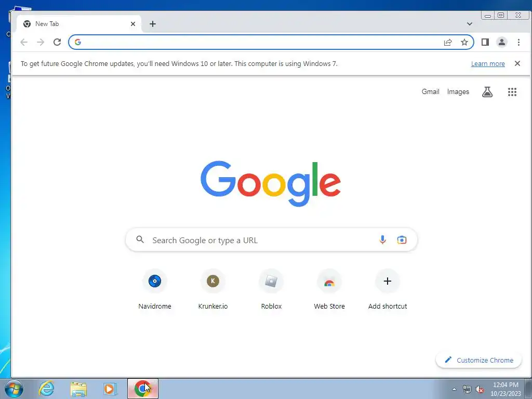This screenshot has height=399, width=532.
Task: Click the Google logo
Action: (271, 183)
